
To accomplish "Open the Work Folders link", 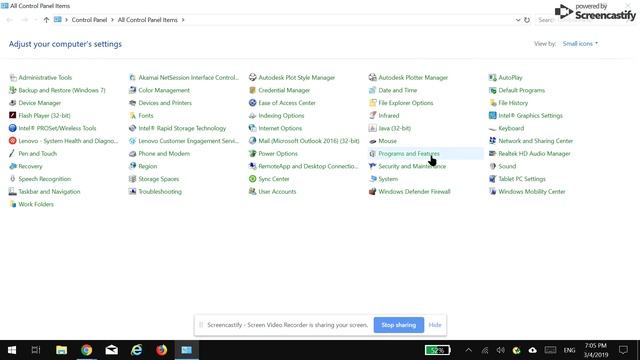I will tap(36, 204).
